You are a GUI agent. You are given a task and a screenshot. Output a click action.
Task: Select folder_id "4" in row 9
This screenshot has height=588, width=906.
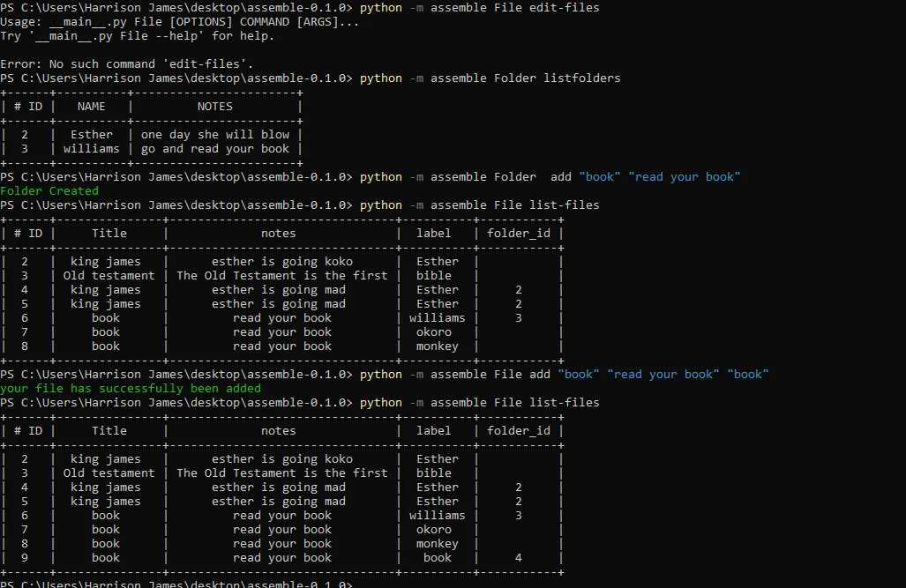(519, 558)
